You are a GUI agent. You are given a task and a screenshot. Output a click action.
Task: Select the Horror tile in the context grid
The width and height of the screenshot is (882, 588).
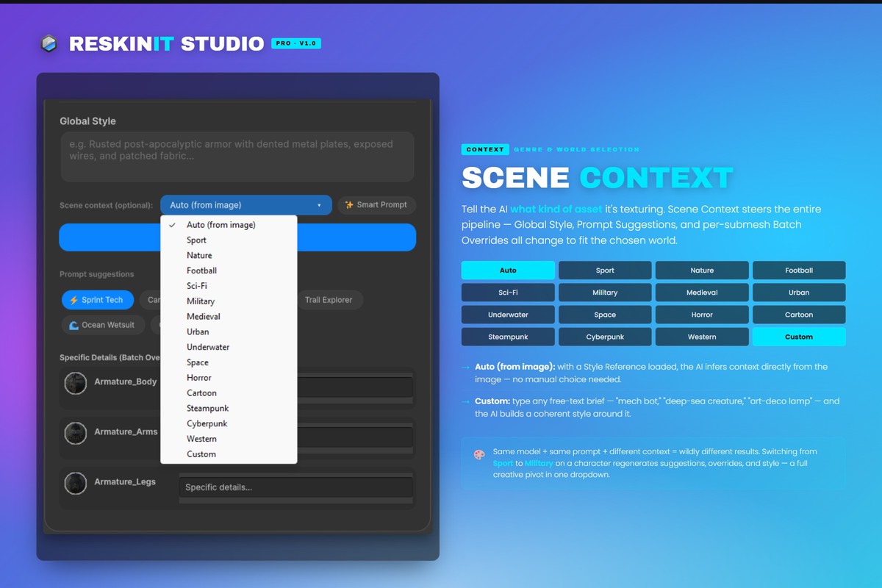click(x=702, y=315)
